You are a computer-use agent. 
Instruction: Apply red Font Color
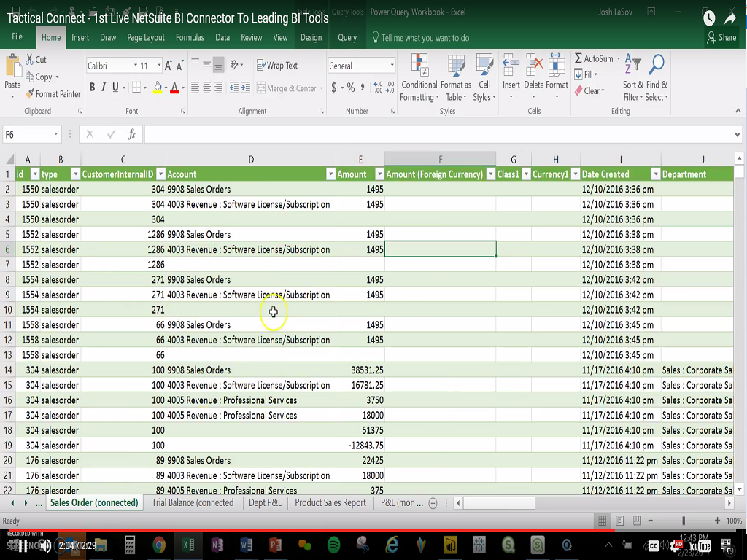point(174,87)
